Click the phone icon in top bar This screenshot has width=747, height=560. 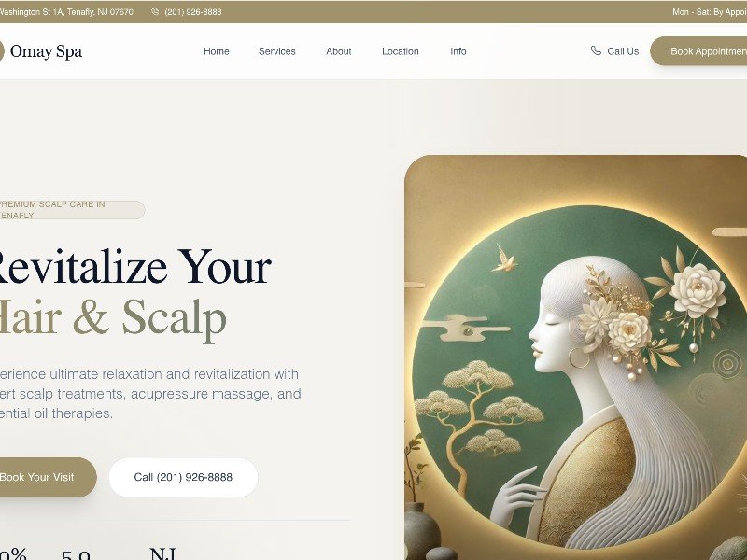point(155,12)
